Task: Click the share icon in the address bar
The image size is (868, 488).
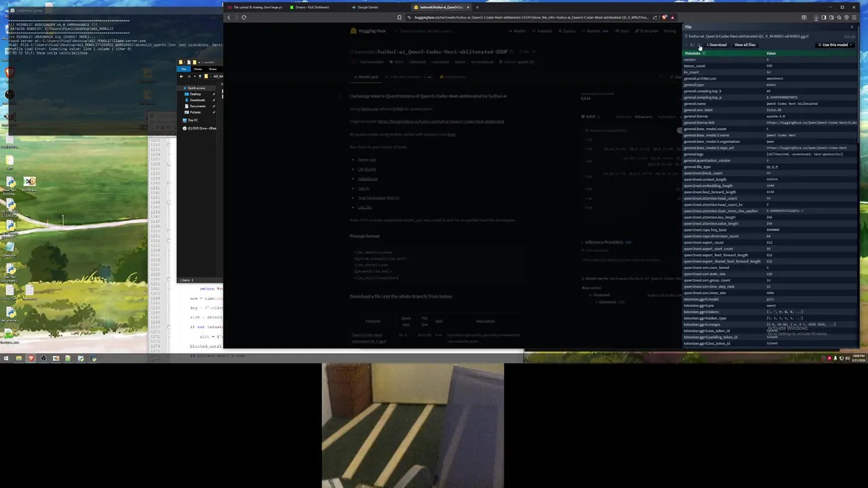Action: coord(655,17)
